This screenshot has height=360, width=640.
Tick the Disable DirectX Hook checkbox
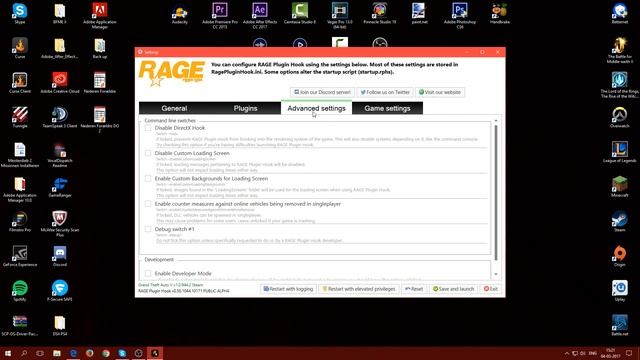tap(148, 128)
